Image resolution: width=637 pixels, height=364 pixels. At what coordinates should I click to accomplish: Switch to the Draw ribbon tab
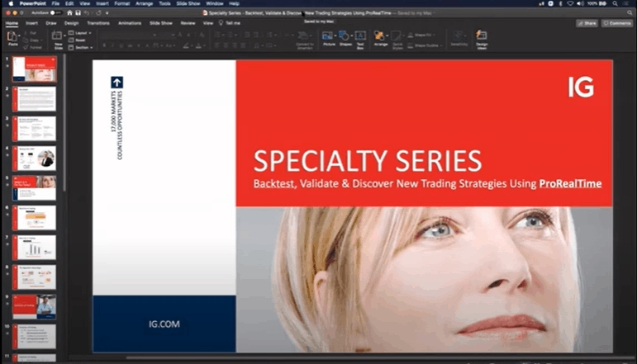[51, 23]
